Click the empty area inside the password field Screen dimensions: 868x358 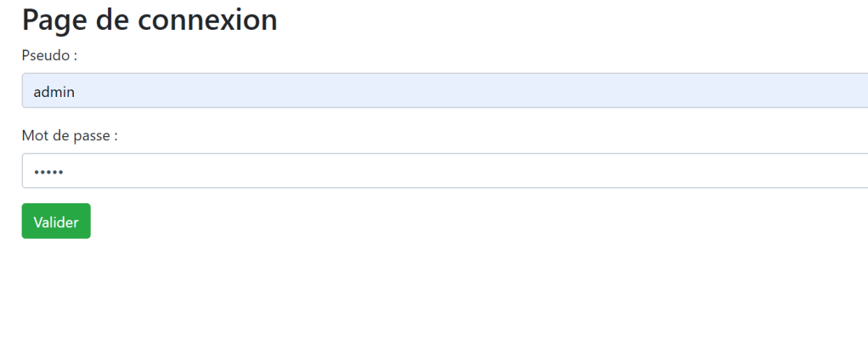(510, 171)
